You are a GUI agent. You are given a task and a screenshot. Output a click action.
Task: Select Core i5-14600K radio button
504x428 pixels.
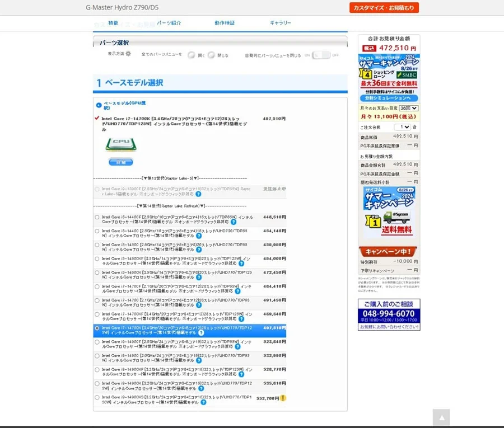tap(97, 272)
